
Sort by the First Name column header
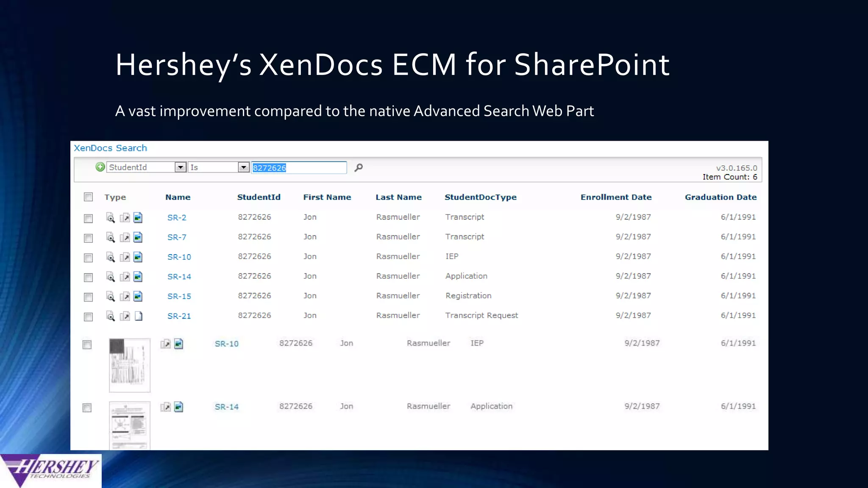pyautogui.click(x=327, y=197)
